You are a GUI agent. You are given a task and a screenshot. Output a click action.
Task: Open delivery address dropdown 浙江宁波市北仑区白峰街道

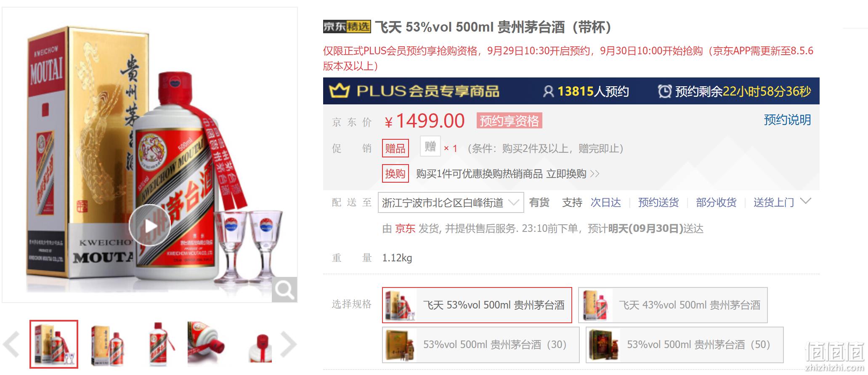click(451, 203)
